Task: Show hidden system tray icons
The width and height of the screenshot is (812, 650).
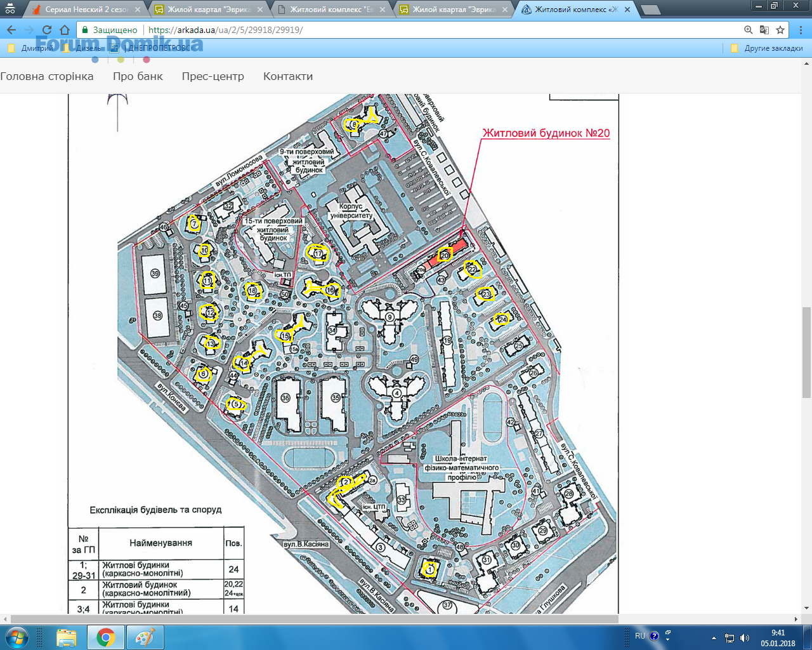Action: pyautogui.click(x=714, y=638)
